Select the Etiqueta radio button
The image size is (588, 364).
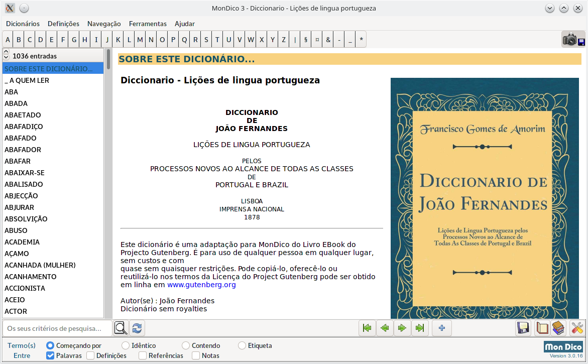click(x=242, y=345)
